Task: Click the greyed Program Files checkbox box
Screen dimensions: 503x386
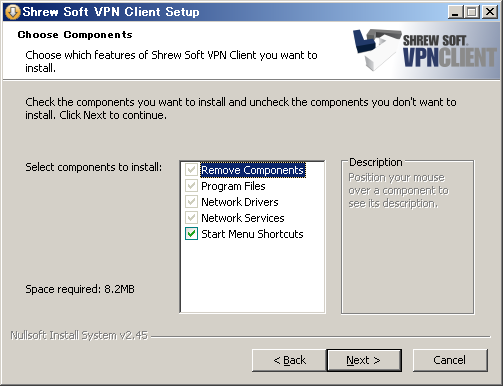Action: tap(191, 186)
